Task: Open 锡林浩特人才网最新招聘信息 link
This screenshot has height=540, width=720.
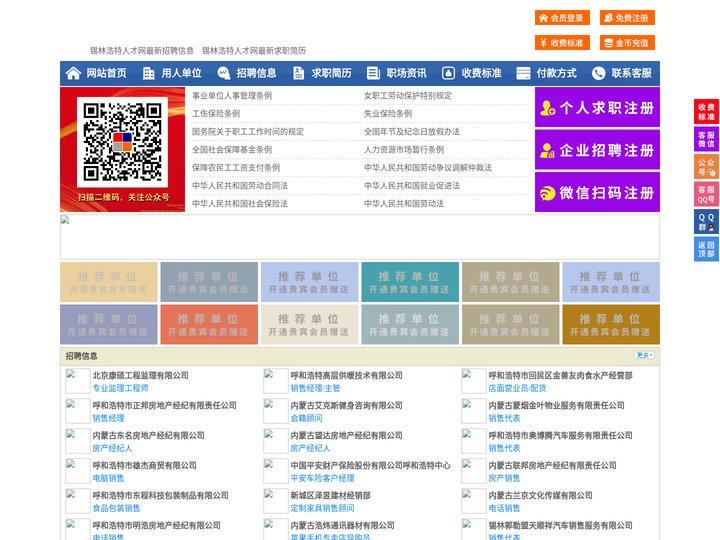Action: coord(141,51)
